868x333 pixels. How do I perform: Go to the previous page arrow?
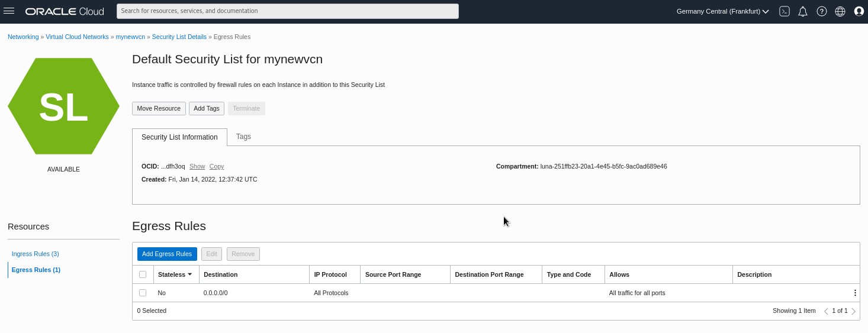pos(826,311)
